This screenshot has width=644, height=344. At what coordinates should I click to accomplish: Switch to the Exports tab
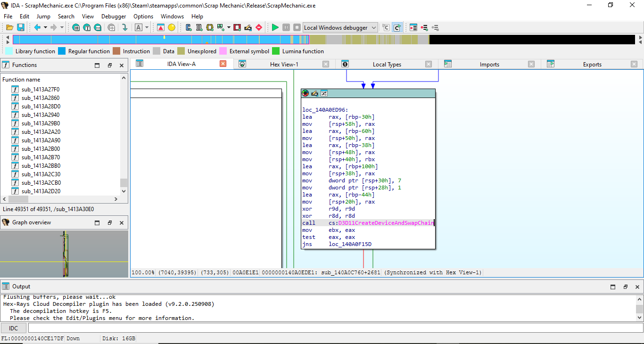(x=592, y=64)
